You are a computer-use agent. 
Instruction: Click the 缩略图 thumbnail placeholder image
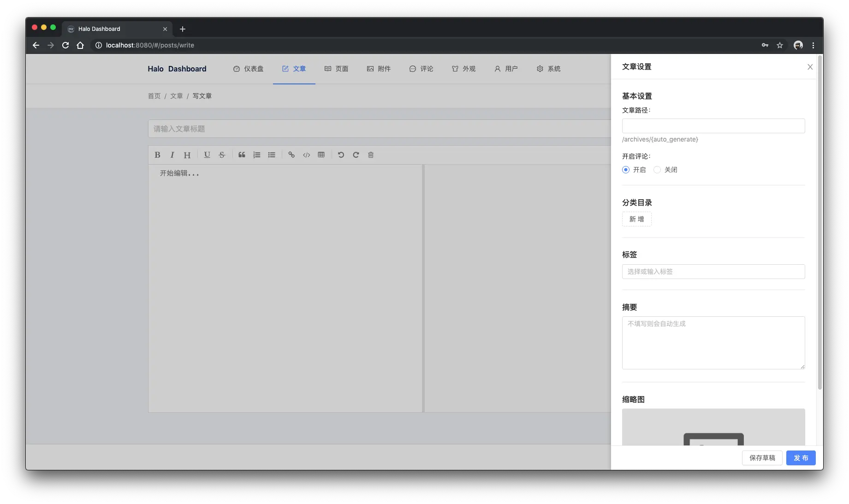713,427
